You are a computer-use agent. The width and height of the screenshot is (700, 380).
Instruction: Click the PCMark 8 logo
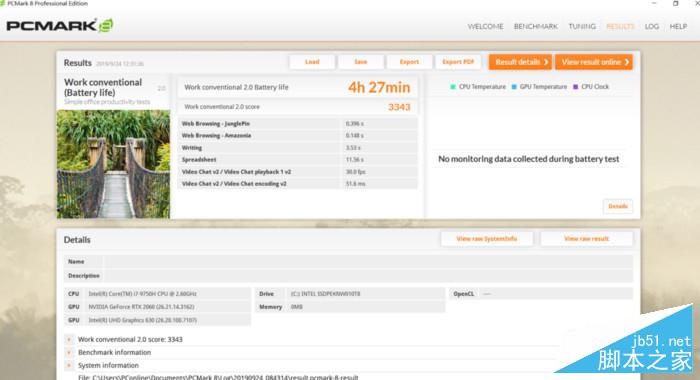click(60, 25)
